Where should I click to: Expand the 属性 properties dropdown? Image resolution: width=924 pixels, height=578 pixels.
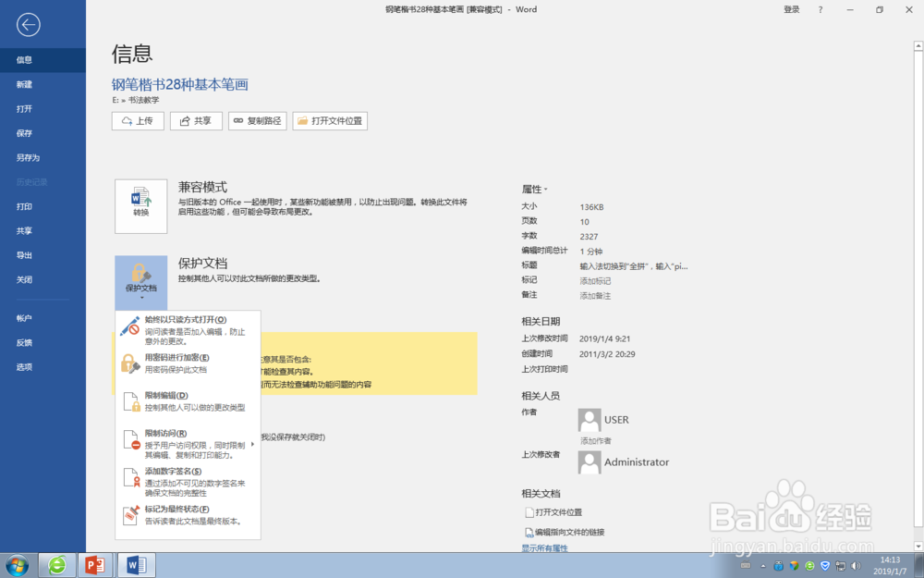[x=534, y=190]
